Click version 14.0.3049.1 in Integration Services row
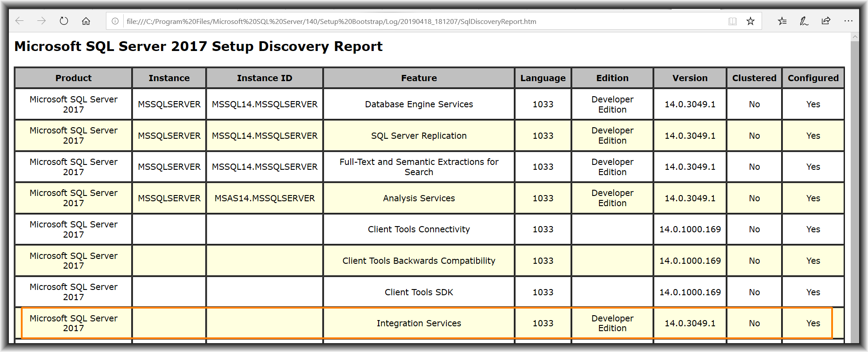The image size is (868, 352). (x=690, y=323)
